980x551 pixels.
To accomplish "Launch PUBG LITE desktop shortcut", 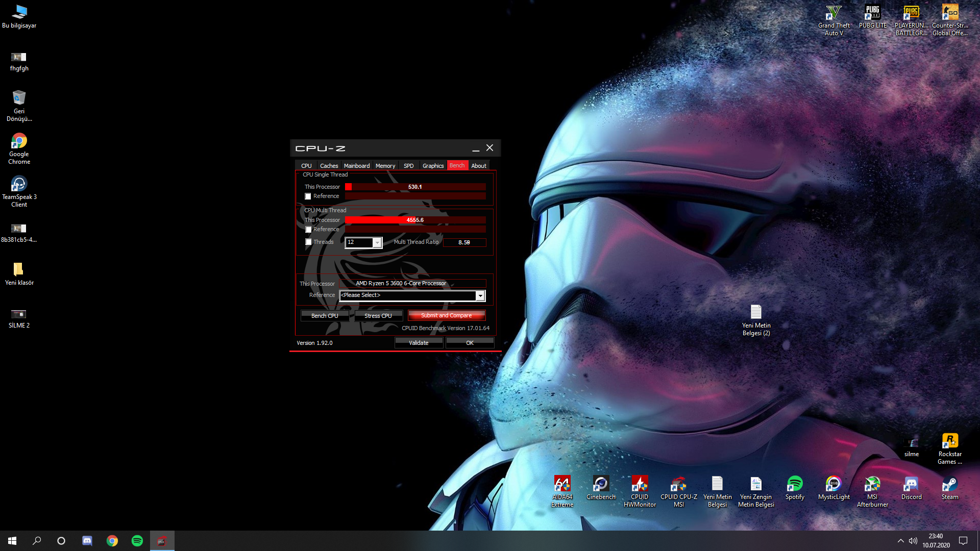I will click(x=872, y=16).
